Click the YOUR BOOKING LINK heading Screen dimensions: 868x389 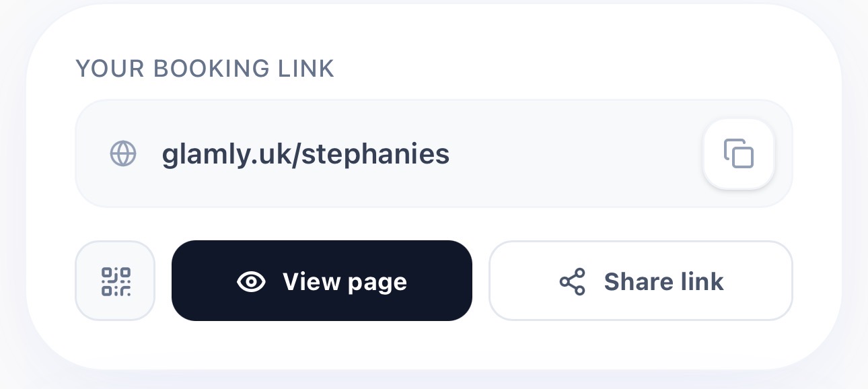tap(205, 68)
